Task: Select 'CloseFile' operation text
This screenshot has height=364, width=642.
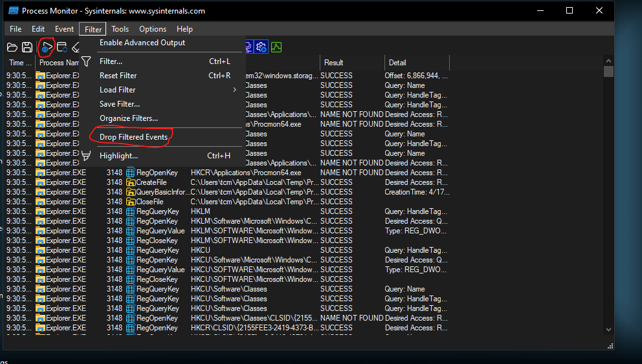Action: pyautogui.click(x=149, y=202)
